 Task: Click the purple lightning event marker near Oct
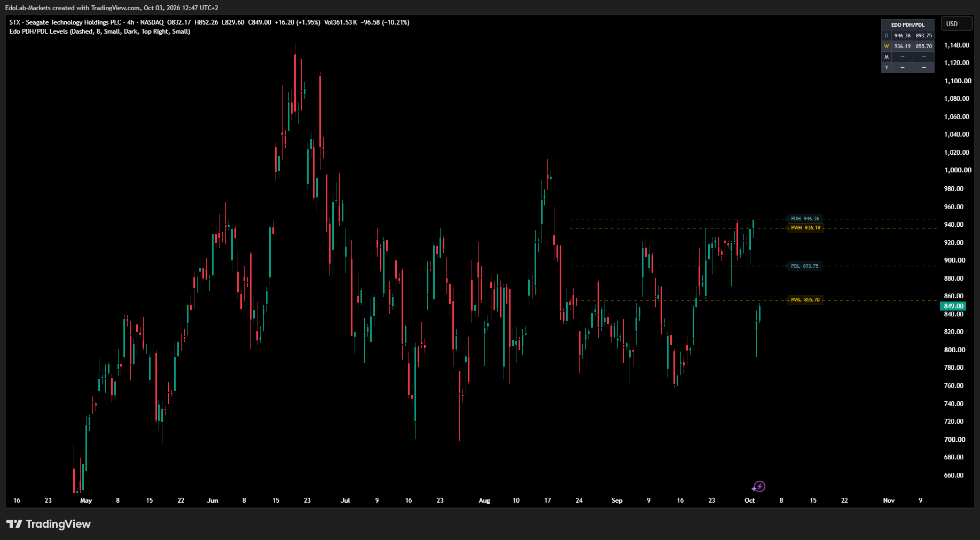pyautogui.click(x=759, y=486)
